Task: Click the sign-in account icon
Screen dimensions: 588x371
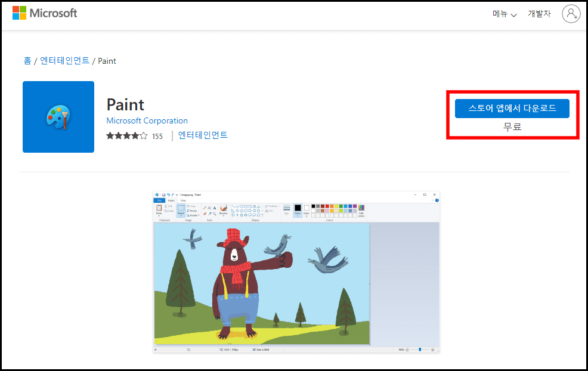Action: pos(571,14)
